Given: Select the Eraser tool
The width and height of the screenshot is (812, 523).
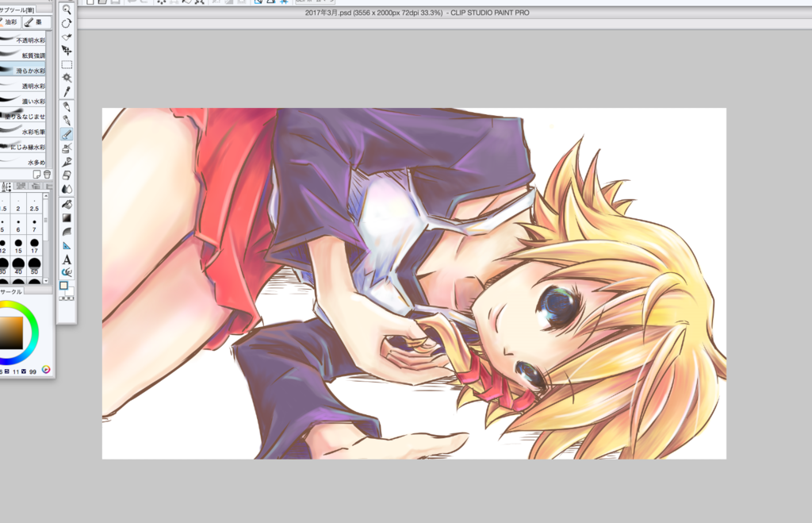Looking at the screenshot, I should (x=67, y=175).
